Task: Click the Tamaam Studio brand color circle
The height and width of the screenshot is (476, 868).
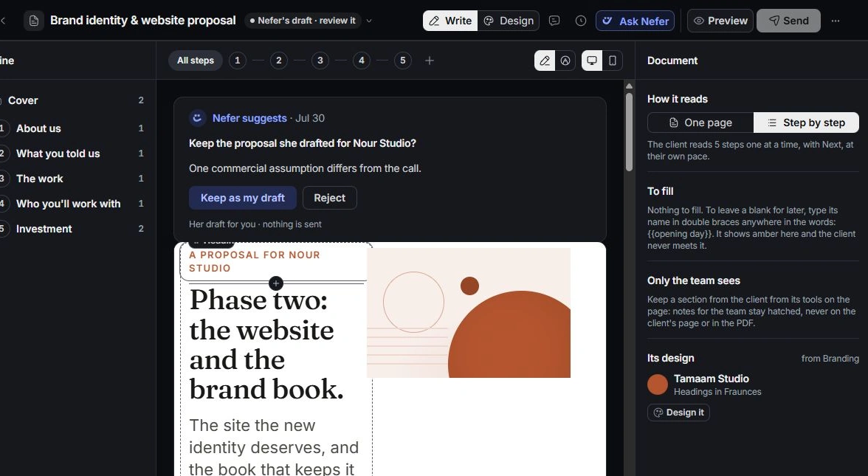Action: [658, 384]
